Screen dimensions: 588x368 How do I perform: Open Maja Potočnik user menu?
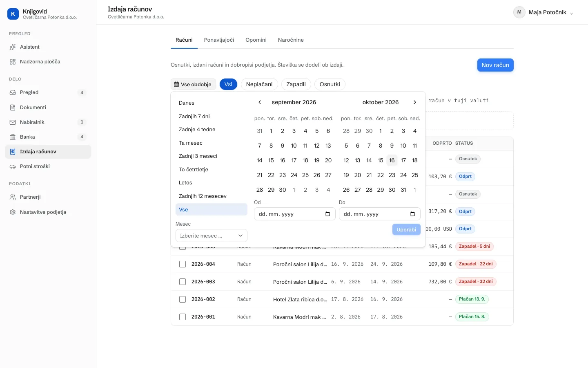point(543,12)
